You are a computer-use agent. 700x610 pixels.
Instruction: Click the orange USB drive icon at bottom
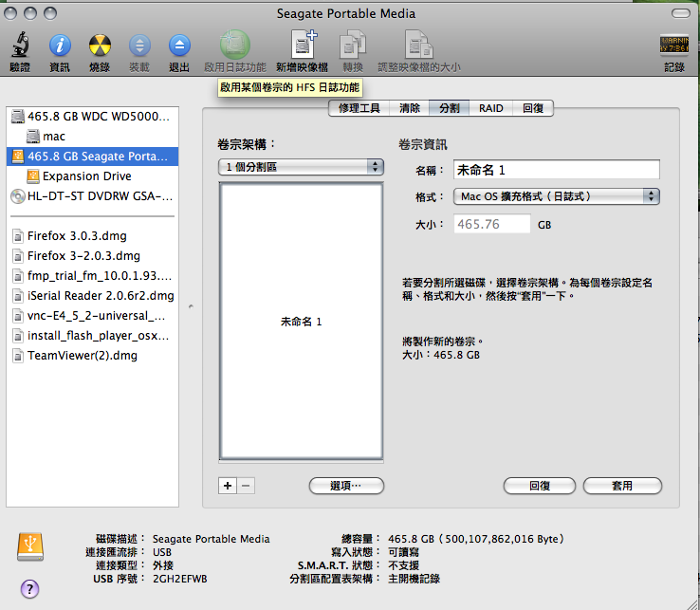click(30, 546)
